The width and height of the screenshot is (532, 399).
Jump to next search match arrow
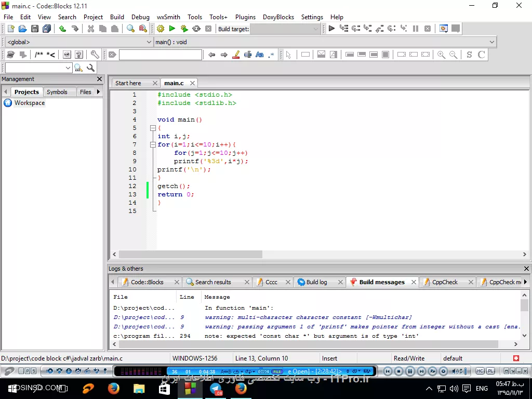tap(224, 55)
